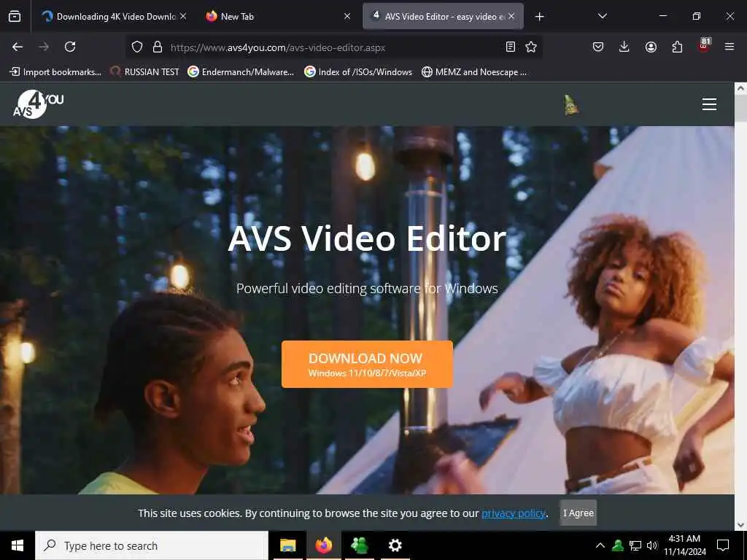Click the small Christmas tree icon in site header
The image size is (747, 560).
click(x=570, y=105)
